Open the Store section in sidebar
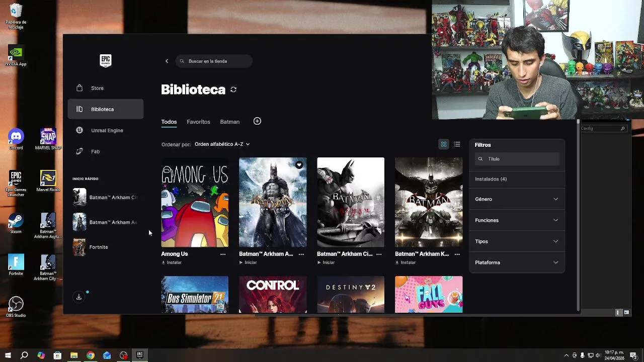Screen dimensions: 644x362 coord(106,88)
